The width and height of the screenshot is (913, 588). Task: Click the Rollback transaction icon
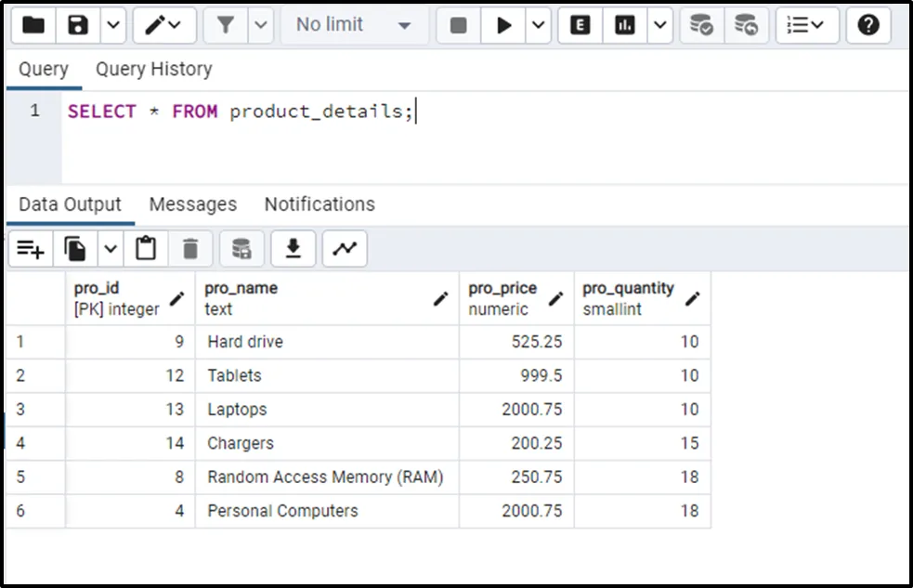[x=745, y=25]
